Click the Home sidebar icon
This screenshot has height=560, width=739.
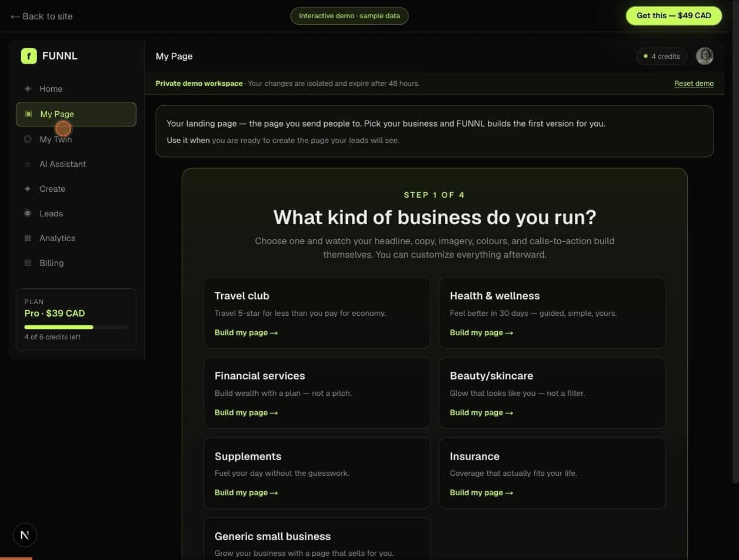pos(28,89)
